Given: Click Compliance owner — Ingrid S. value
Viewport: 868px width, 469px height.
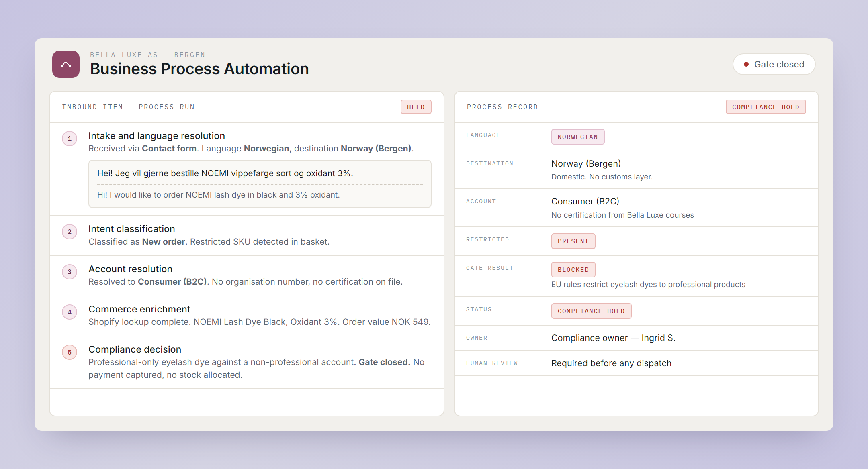Looking at the screenshot, I should 613,338.
